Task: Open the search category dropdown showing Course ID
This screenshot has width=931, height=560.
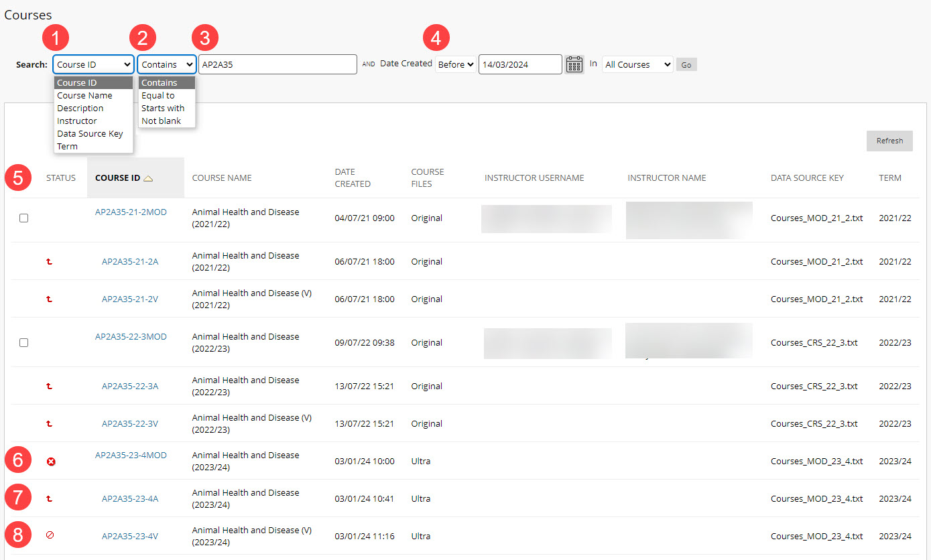Action: click(x=92, y=64)
